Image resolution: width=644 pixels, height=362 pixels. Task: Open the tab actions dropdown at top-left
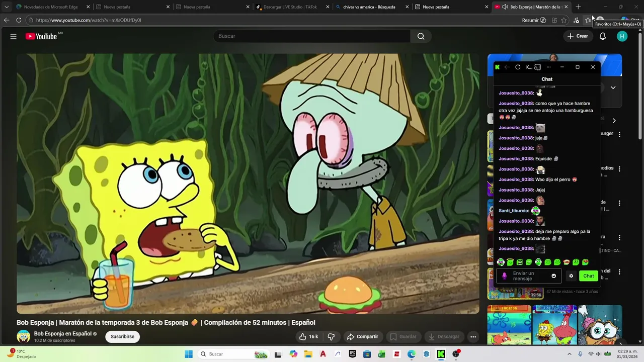pos(7,7)
